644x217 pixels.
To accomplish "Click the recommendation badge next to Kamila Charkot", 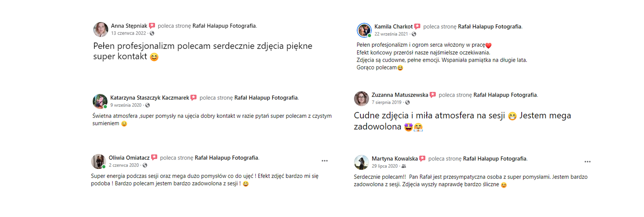I will pos(417,26).
